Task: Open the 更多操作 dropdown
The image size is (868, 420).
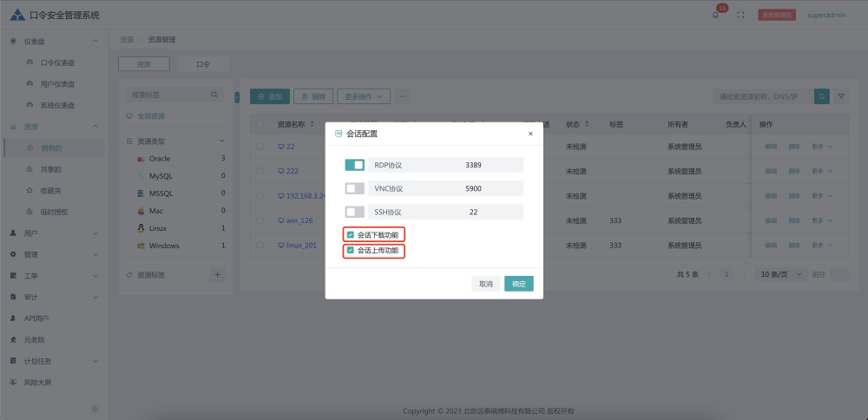Action: coord(363,96)
